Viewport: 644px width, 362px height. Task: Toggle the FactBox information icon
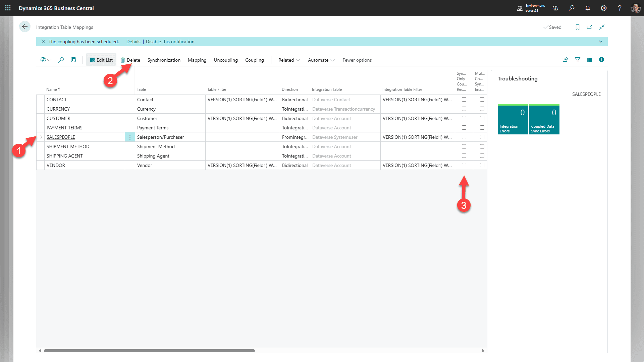(x=601, y=60)
